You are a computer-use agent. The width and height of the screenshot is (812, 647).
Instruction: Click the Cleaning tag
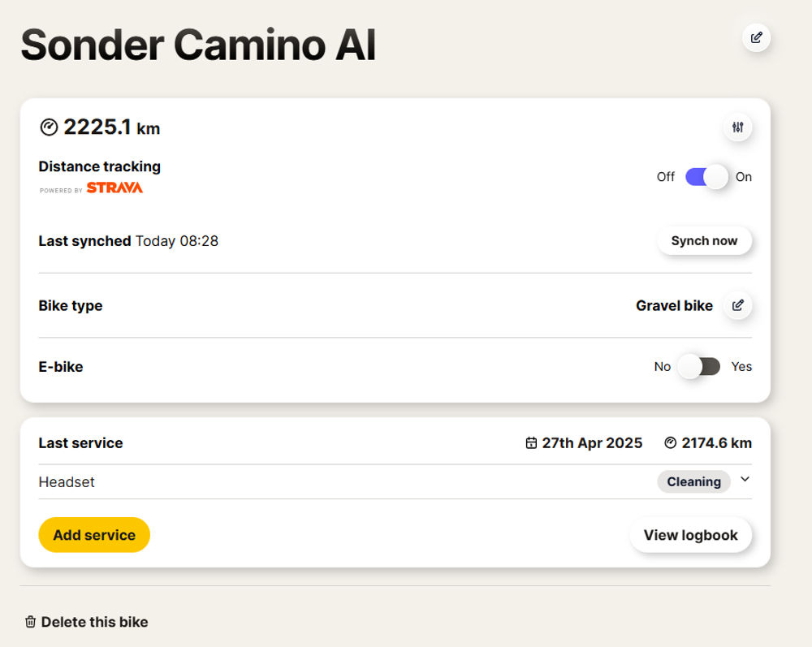coord(693,482)
